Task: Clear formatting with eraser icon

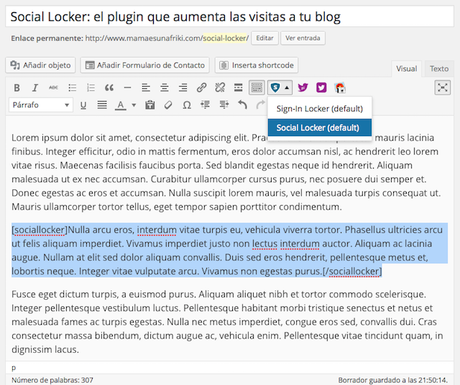Action: click(x=168, y=105)
